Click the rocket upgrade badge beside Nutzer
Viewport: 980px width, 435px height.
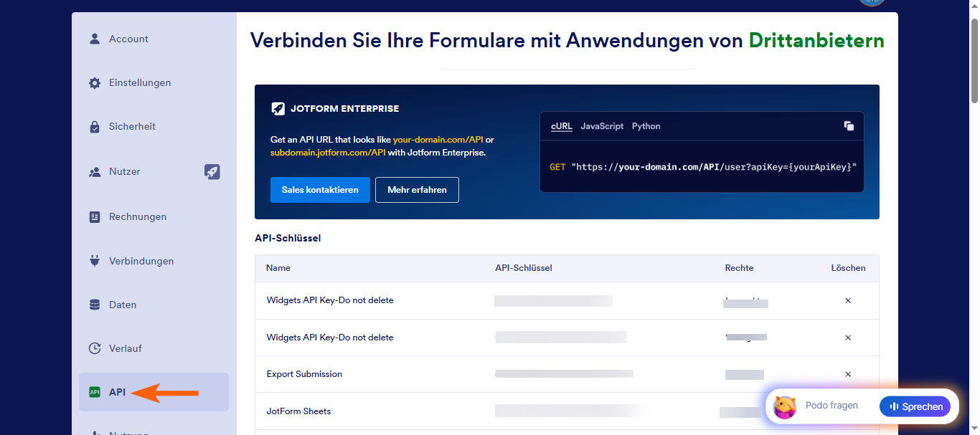click(212, 171)
